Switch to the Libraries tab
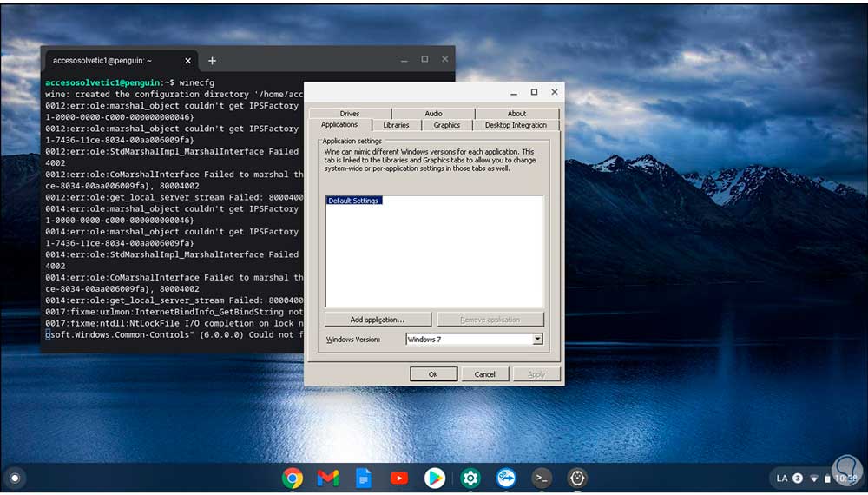 [396, 125]
